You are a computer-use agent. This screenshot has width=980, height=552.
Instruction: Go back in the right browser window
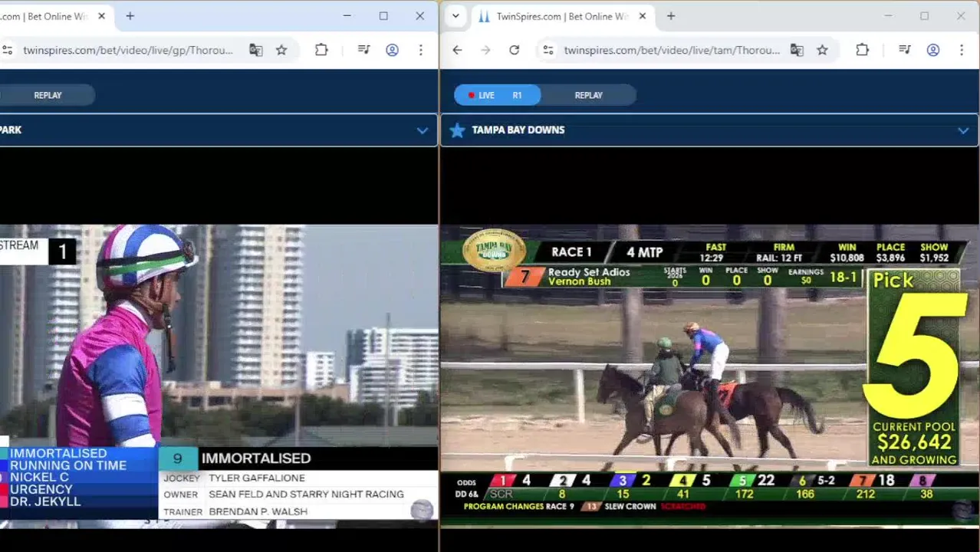click(457, 50)
